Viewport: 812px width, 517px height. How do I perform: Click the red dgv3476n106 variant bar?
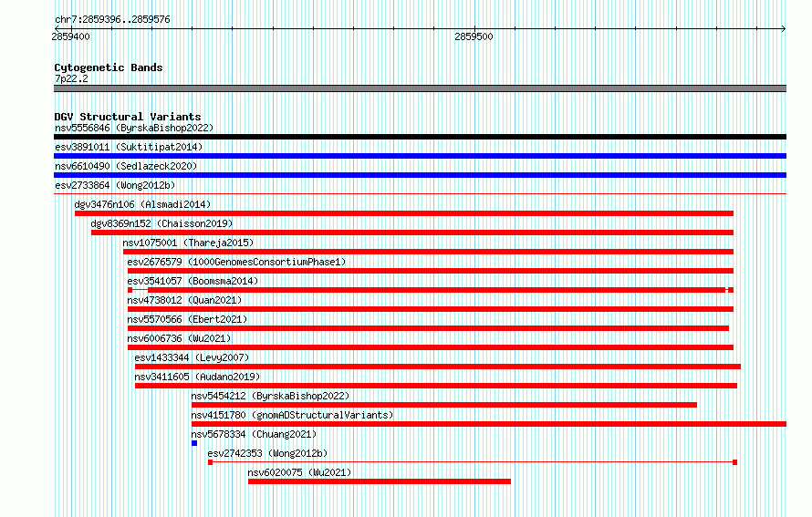coord(404,213)
